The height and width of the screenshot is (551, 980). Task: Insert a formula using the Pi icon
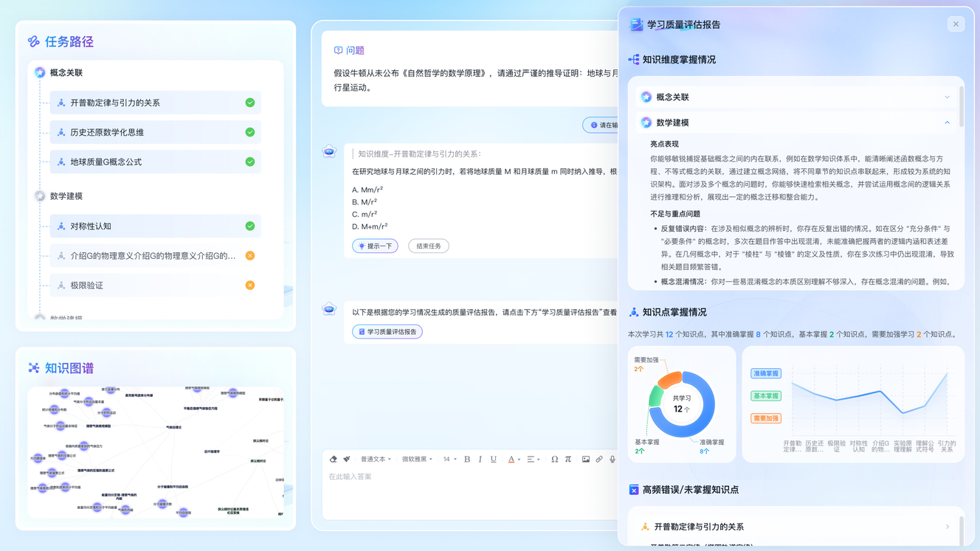[x=568, y=460]
